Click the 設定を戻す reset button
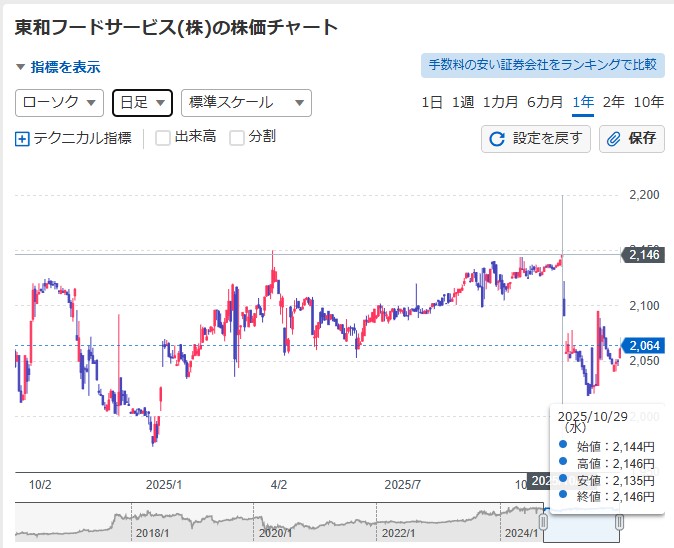The image size is (674, 548). [536, 139]
